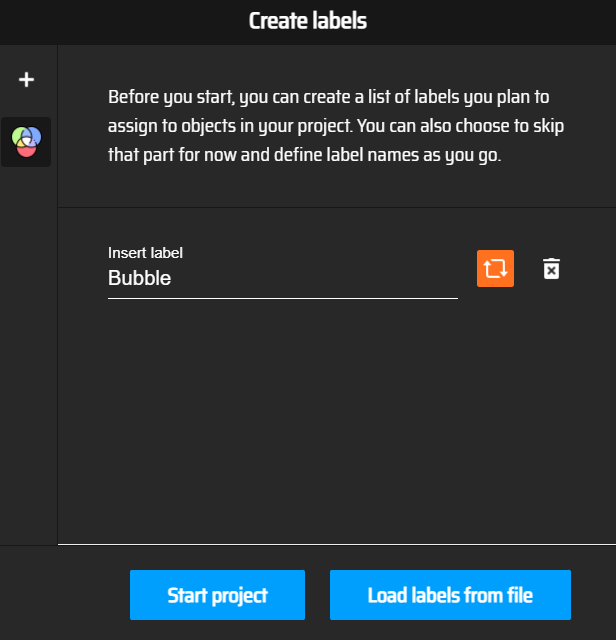616x640 pixels.
Task: Click the overlapping colored circles icon
Action: click(26, 142)
